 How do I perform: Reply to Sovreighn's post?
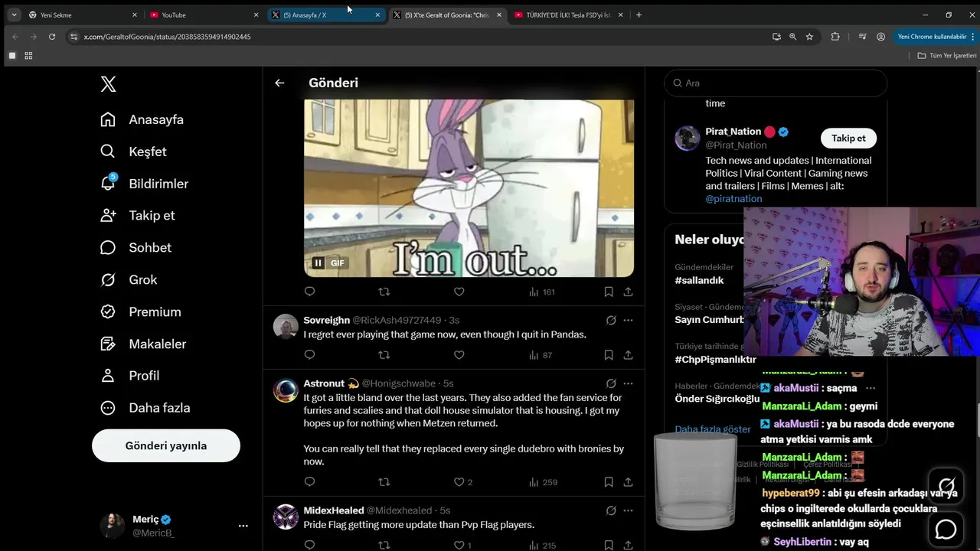pyautogui.click(x=309, y=355)
